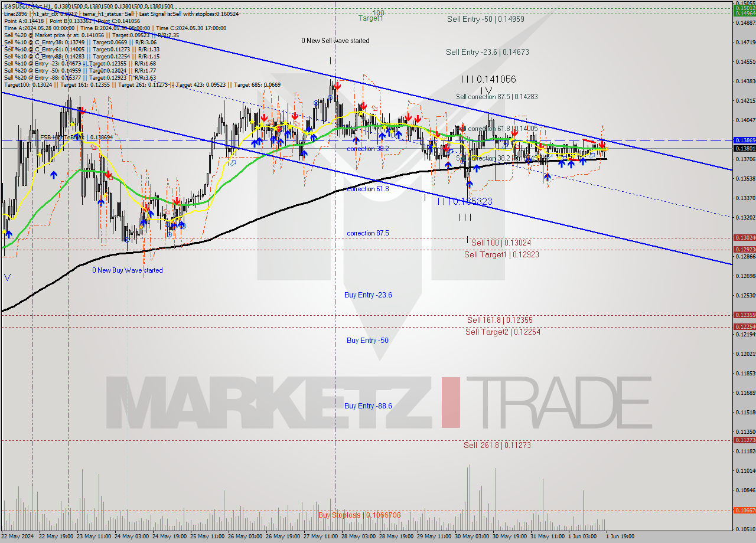Click the 'Sell %20 @ Entry -50: 0.14959' line

pyautogui.click(x=80, y=70)
